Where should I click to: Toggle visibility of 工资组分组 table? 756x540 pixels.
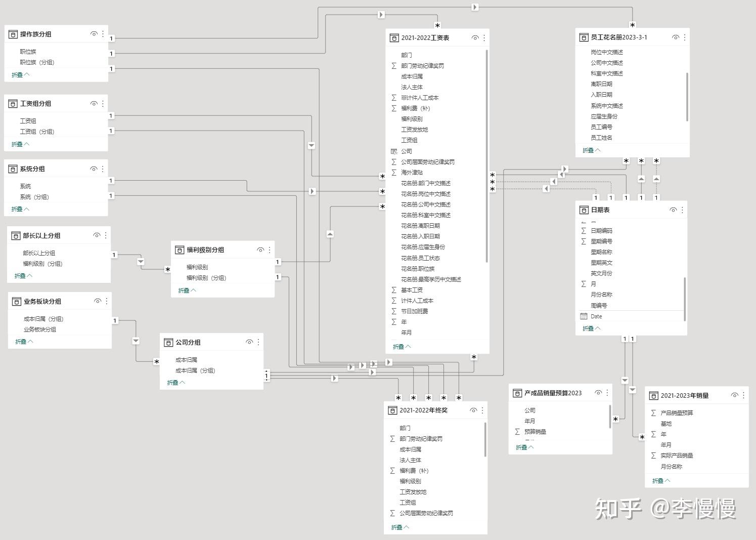coord(94,103)
